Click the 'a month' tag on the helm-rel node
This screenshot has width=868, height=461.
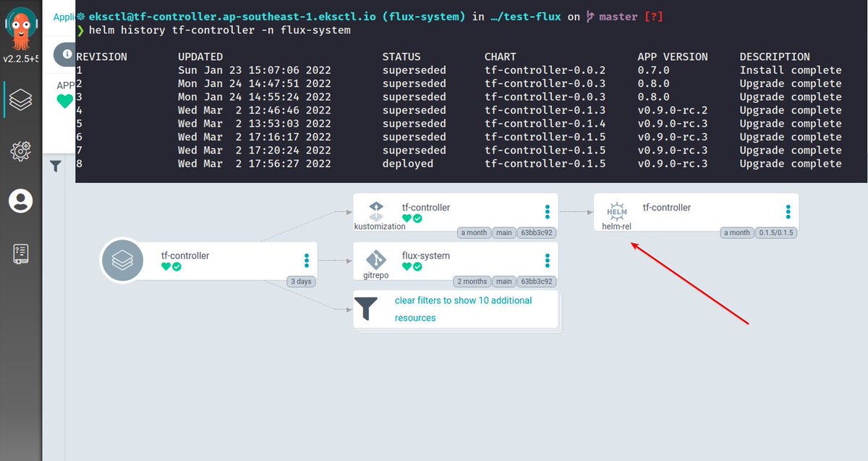[x=738, y=232]
